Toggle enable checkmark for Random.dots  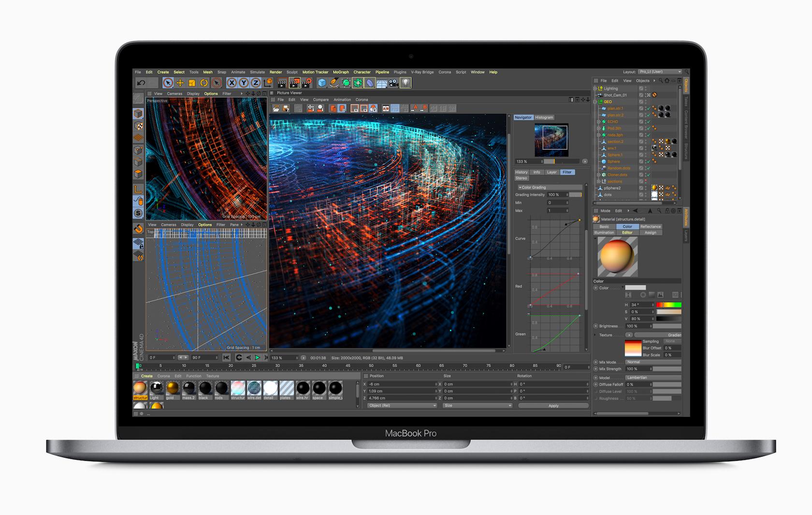[648, 168]
